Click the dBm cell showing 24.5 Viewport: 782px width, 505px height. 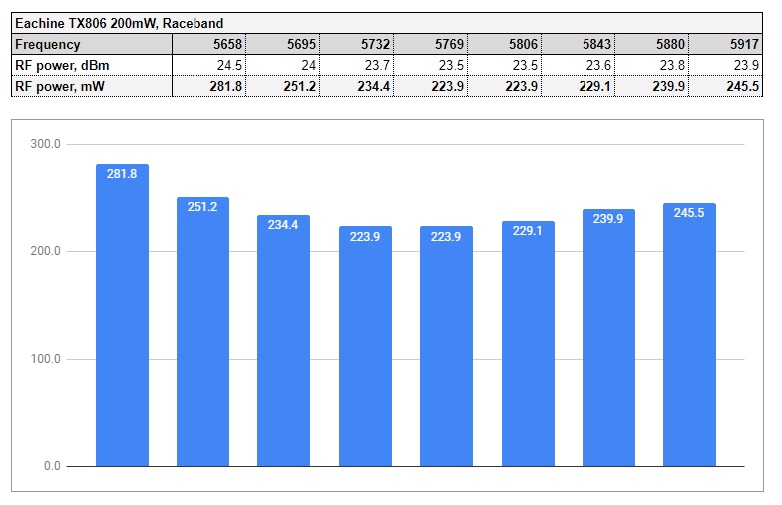point(209,65)
